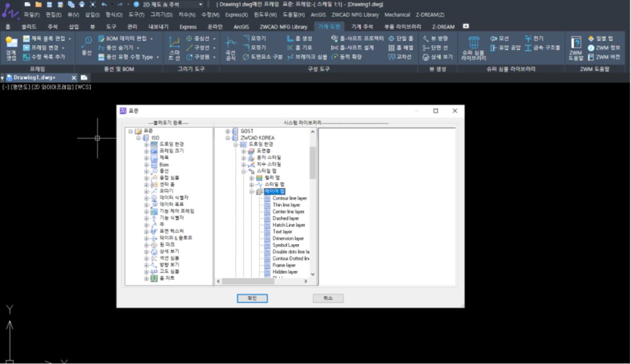
Task: Click the new tab icon beside Drawing1.dwg
Action: click(x=84, y=77)
